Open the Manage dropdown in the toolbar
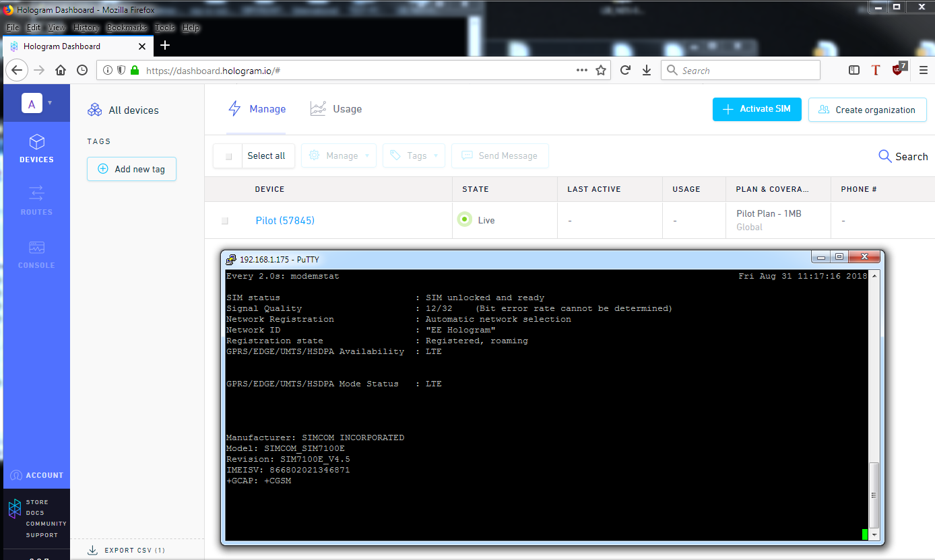The width and height of the screenshot is (935, 560). (339, 155)
